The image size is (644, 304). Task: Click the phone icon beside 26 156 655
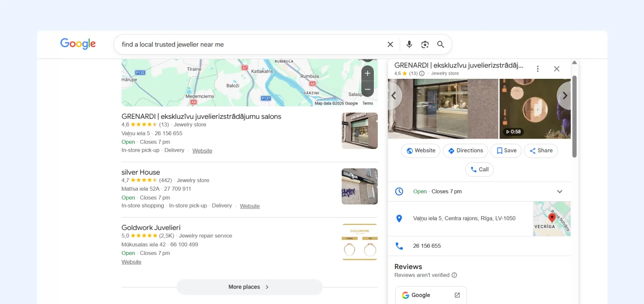(x=399, y=246)
